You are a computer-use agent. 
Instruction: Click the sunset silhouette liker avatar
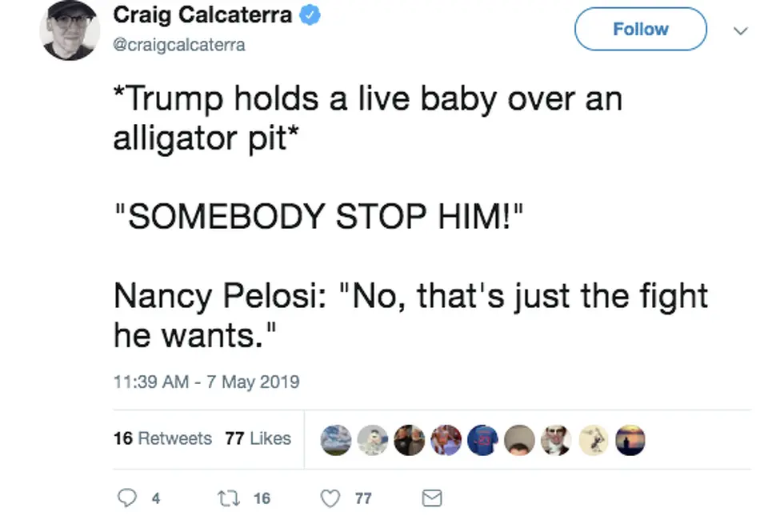(x=630, y=439)
